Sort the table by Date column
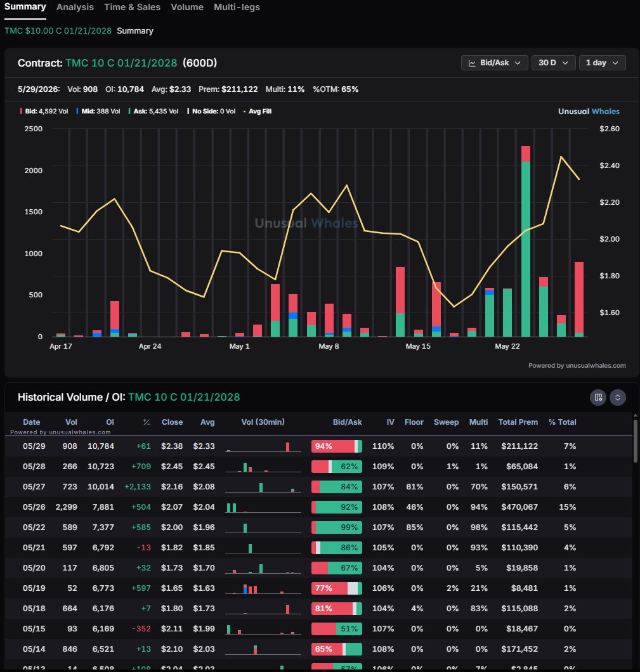640x672 pixels. pyautogui.click(x=31, y=422)
